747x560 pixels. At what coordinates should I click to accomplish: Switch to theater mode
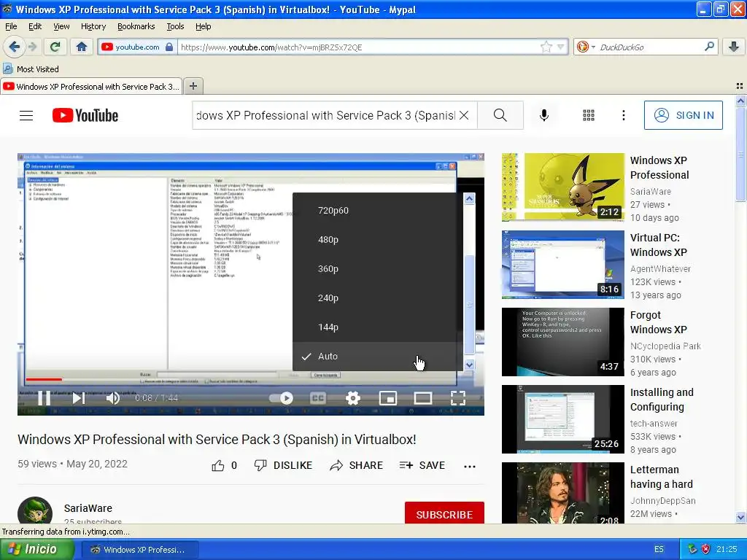[x=422, y=398]
